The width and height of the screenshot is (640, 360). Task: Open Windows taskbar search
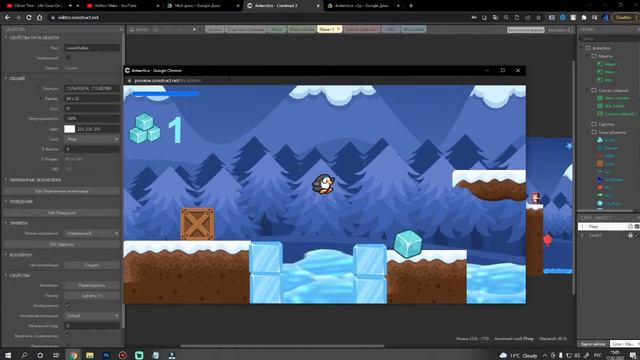(24, 355)
